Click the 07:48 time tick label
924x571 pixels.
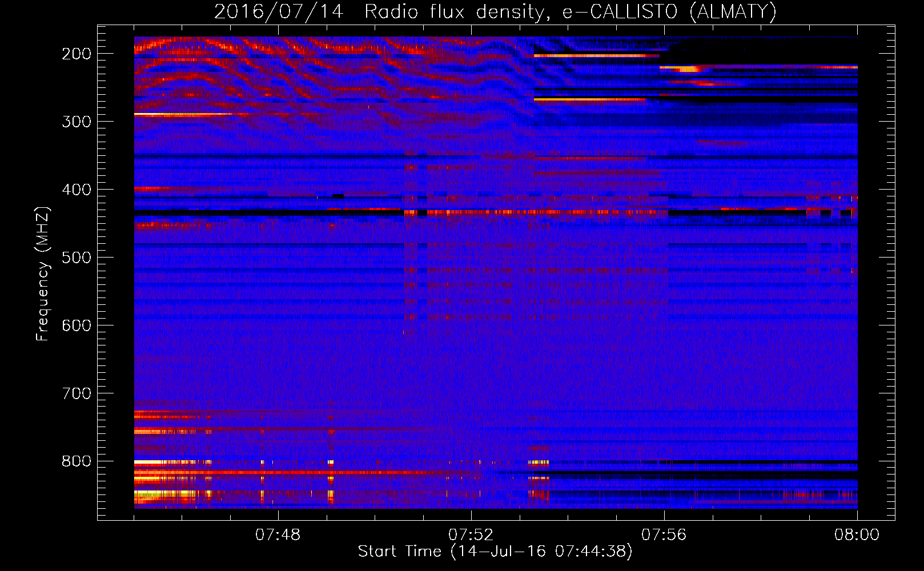coord(278,535)
